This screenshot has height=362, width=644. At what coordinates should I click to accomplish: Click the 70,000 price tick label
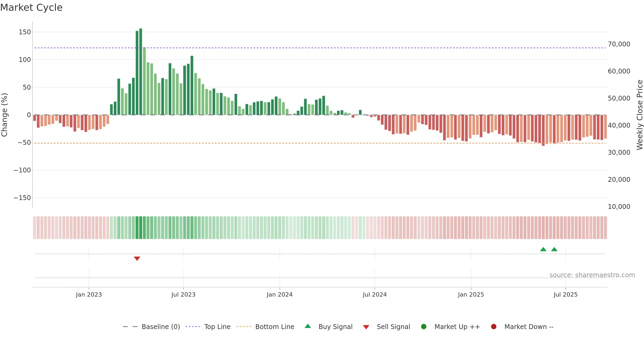click(619, 44)
